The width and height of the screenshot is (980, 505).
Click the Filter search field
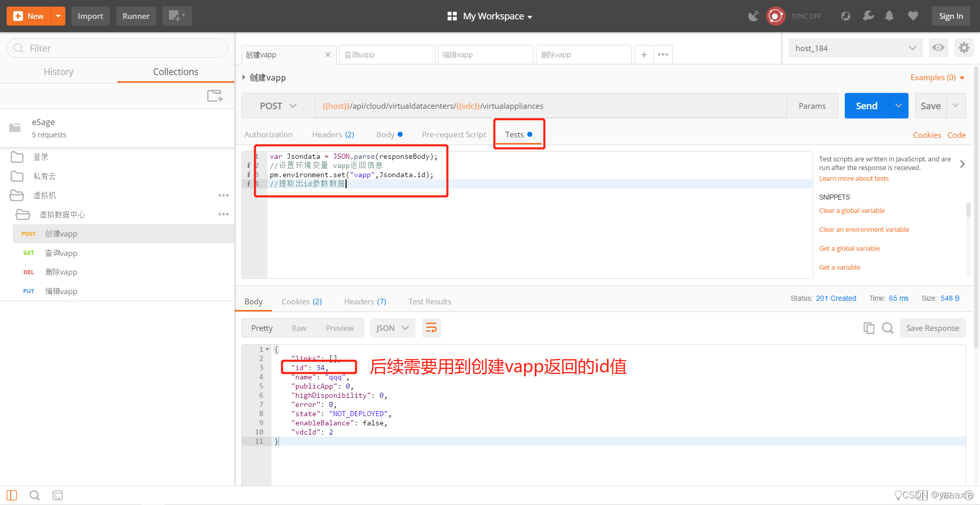117,48
